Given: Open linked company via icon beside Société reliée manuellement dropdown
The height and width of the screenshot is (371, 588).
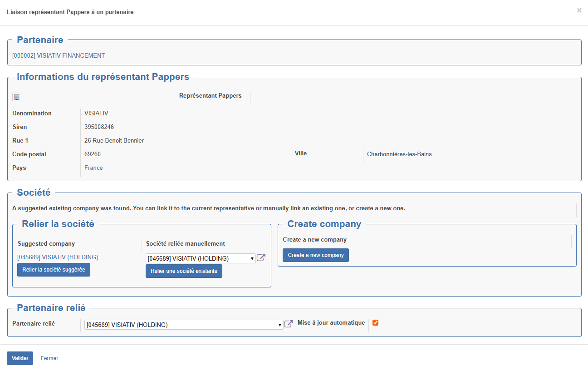Looking at the screenshot, I should point(261,257).
